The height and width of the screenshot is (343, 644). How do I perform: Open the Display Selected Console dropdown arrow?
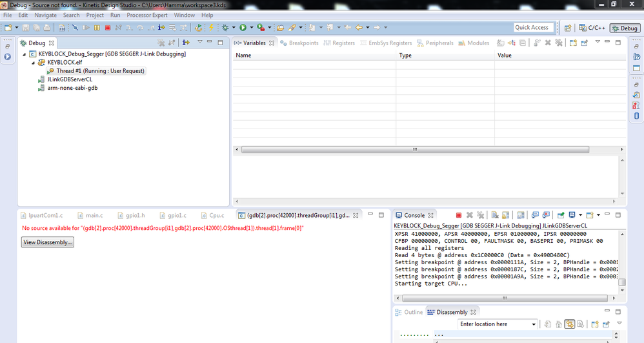pyautogui.click(x=580, y=215)
